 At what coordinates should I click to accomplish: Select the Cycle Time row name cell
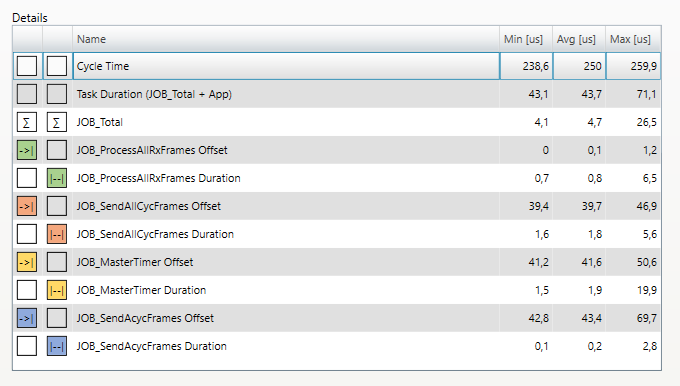pos(286,66)
